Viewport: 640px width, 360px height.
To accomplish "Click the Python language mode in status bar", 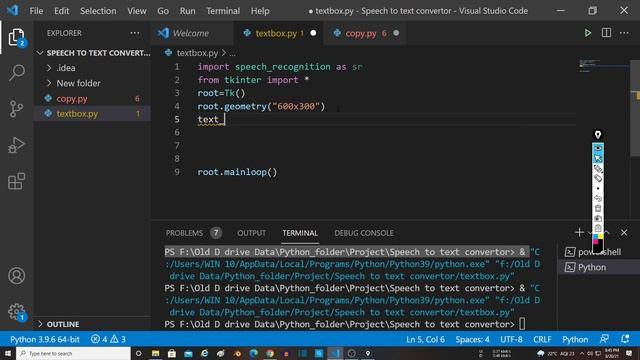I will (576, 339).
